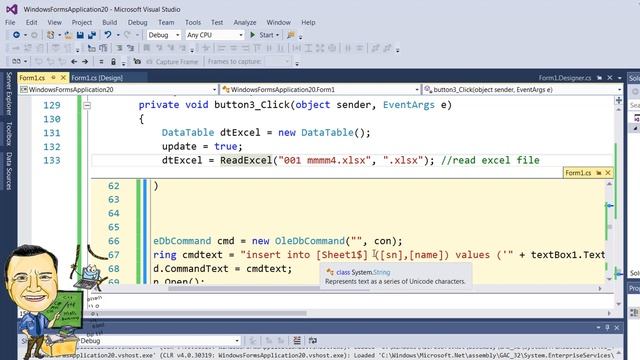Click the left arrow in third toolbar row
The image size is (640, 360).
coord(74,62)
